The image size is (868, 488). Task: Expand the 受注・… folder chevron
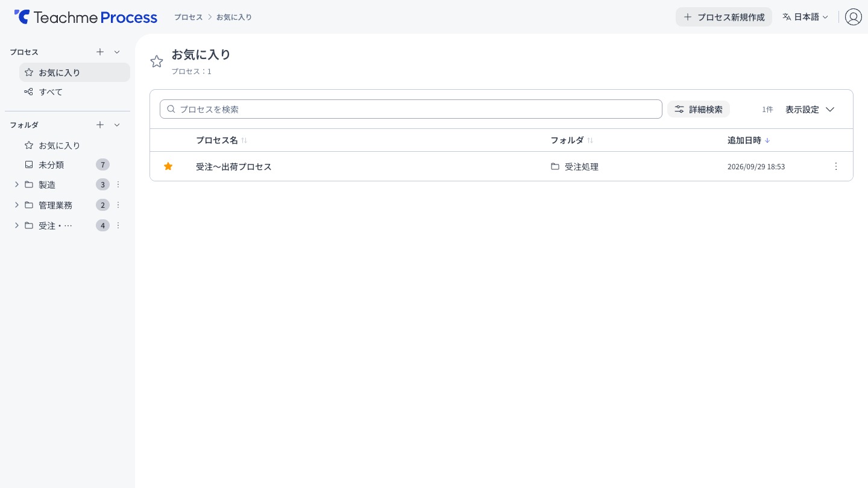coord(16,225)
